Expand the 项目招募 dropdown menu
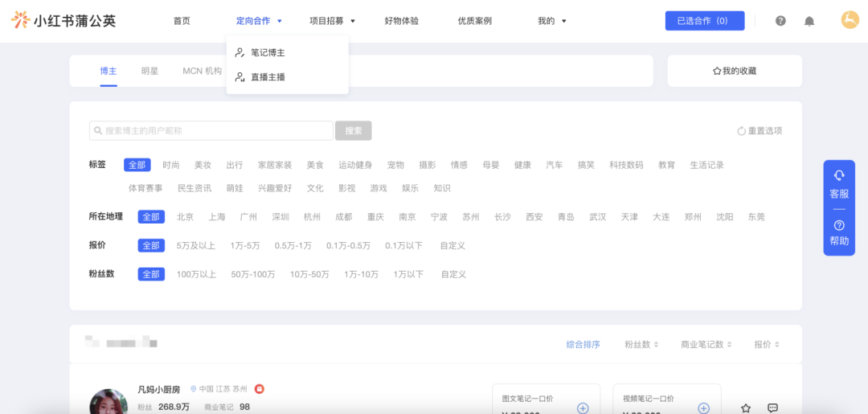868x414 pixels. point(332,21)
